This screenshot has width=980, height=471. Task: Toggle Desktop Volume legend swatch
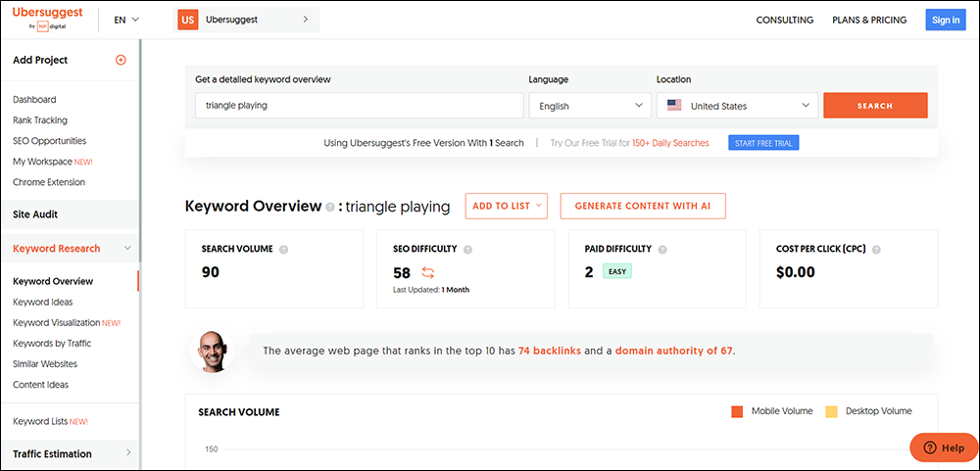pos(831,411)
